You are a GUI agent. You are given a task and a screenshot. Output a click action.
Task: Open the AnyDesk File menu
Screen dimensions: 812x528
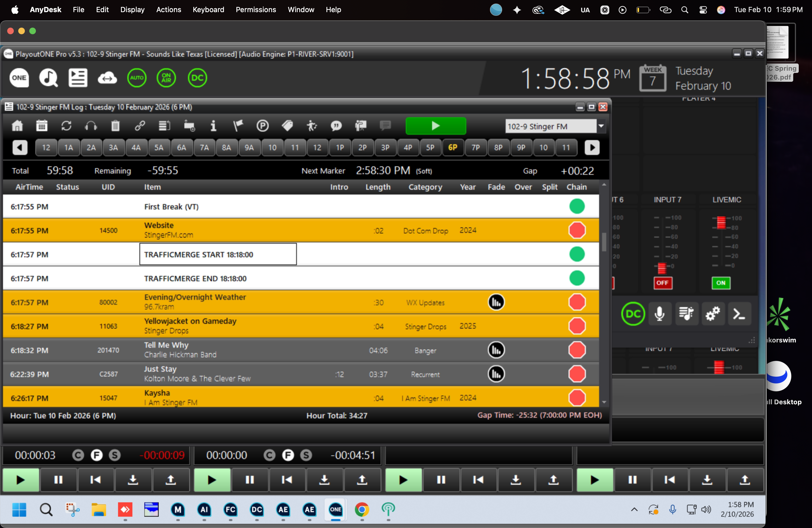pos(78,10)
